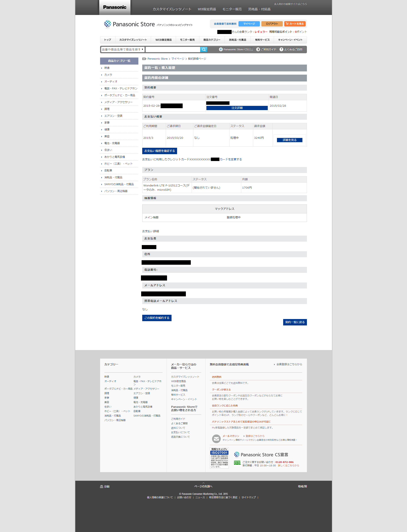Screen dimensions: 407x532
Task: Click 送料について in the footer
Action: tap(178, 428)
